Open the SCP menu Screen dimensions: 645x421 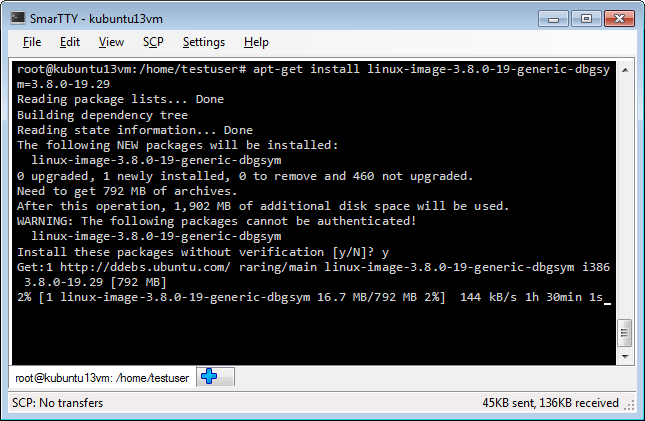(153, 42)
